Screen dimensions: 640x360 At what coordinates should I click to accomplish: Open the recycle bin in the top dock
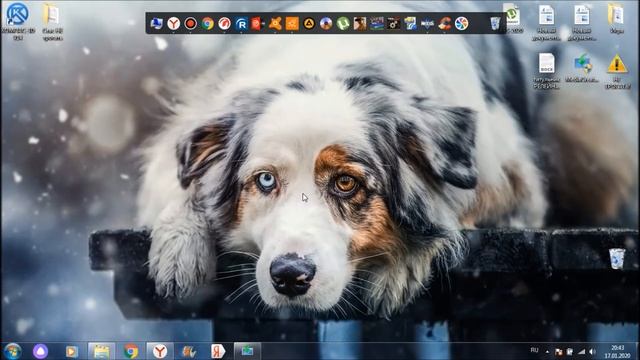point(495,23)
